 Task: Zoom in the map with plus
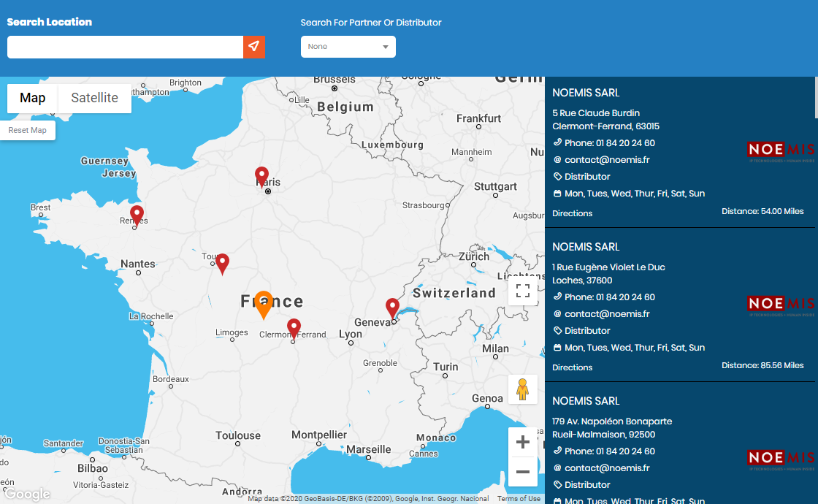(523, 443)
